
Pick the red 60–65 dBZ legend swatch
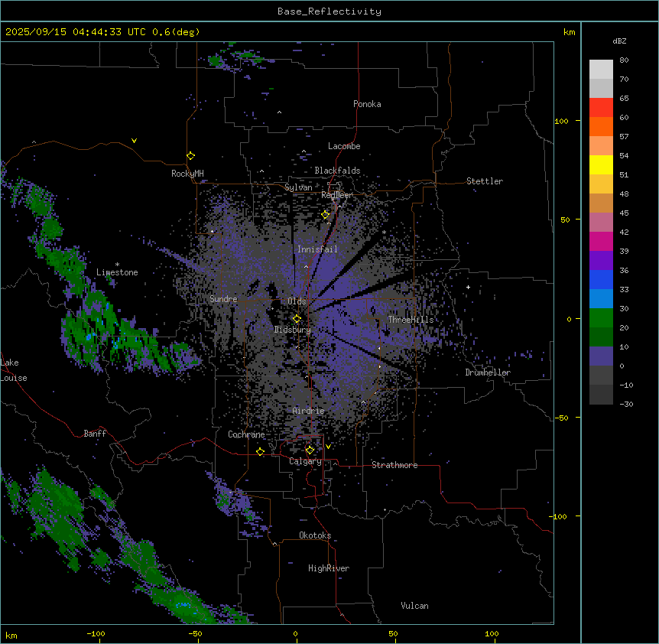[601, 108]
